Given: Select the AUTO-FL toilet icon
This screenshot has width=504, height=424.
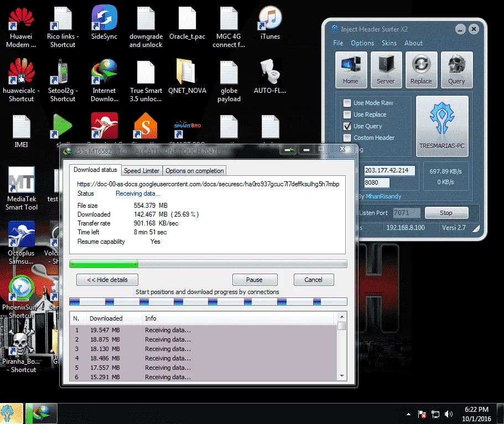Looking at the screenshot, I should (270, 76).
